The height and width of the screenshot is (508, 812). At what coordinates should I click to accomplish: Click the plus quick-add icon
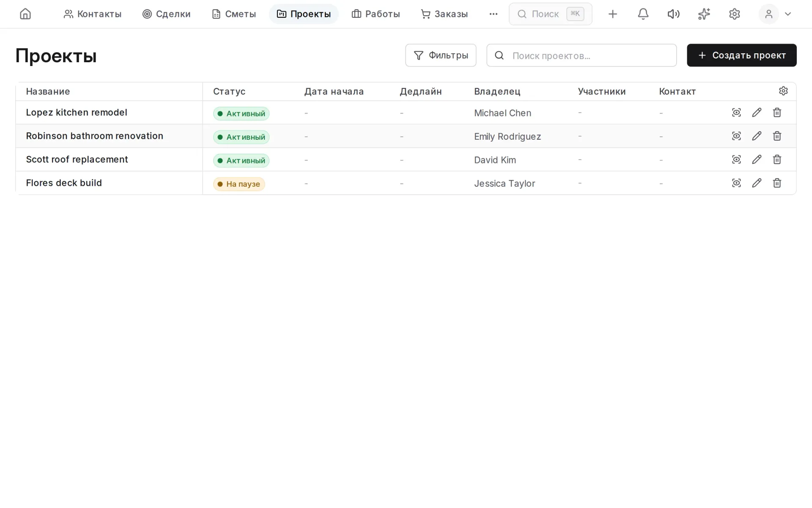(612, 14)
